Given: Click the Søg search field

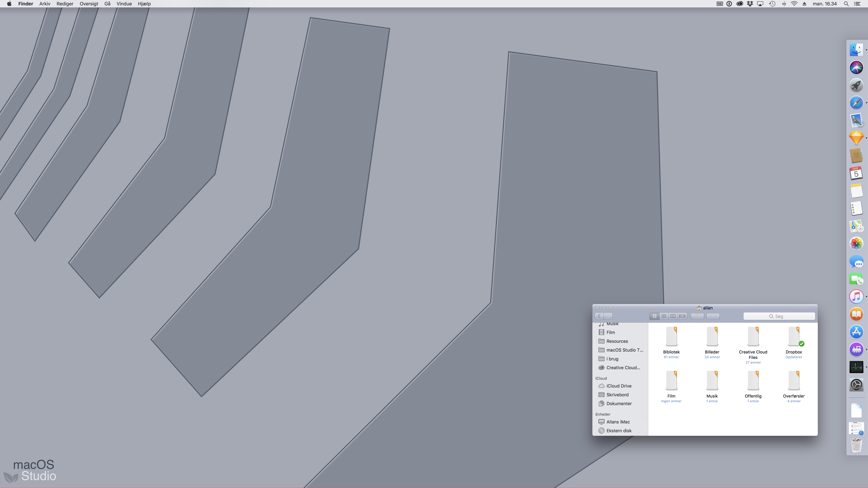Looking at the screenshot, I should tap(779, 316).
